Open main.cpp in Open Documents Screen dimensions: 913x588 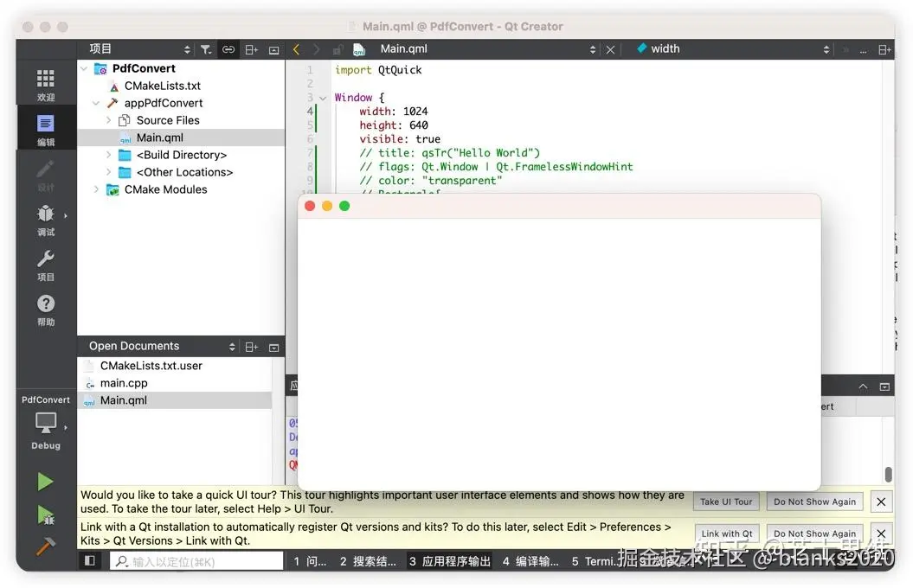(x=124, y=383)
